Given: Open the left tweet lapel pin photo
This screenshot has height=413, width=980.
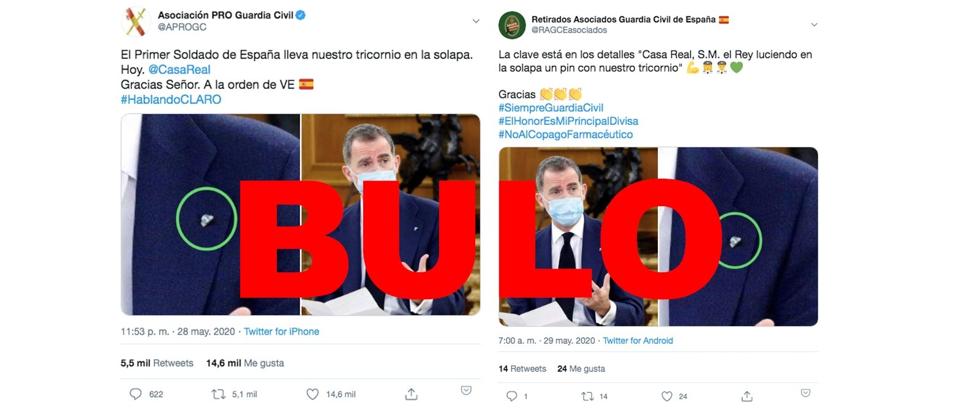Looking at the screenshot, I should coord(210,215).
